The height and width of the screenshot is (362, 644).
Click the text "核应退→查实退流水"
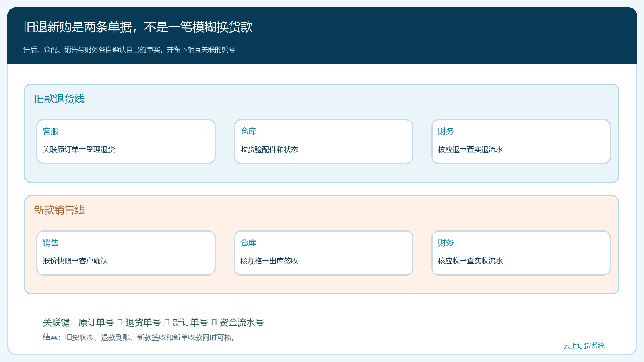[471, 150]
